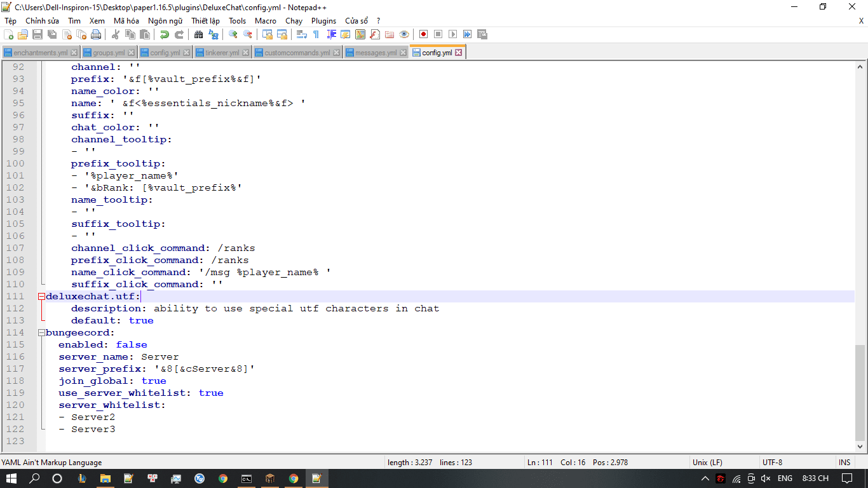Open the Plugins menu
The height and width of the screenshot is (488, 868).
pyautogui.click(x=323, y=21)
